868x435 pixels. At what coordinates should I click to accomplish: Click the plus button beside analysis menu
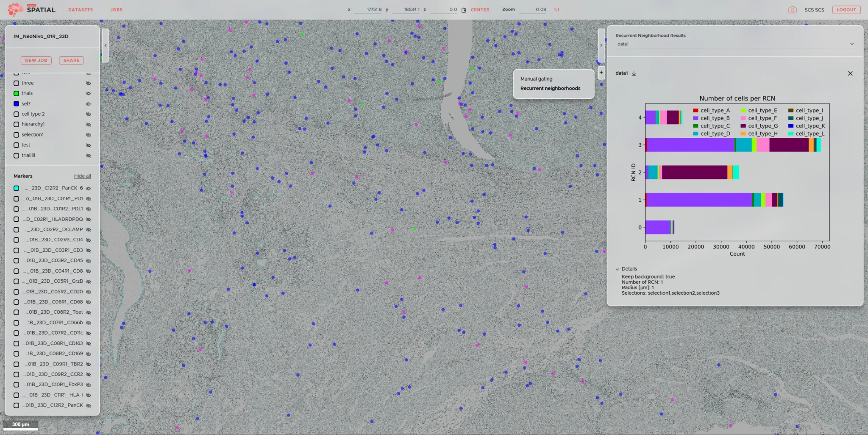tap(601, 72)
